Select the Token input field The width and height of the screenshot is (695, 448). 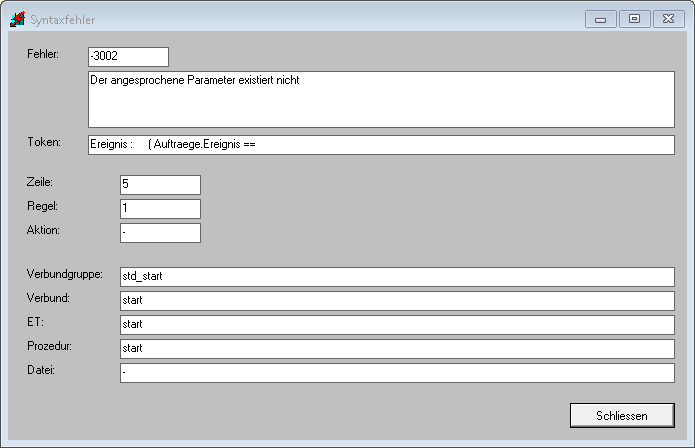tap(381, 145)
